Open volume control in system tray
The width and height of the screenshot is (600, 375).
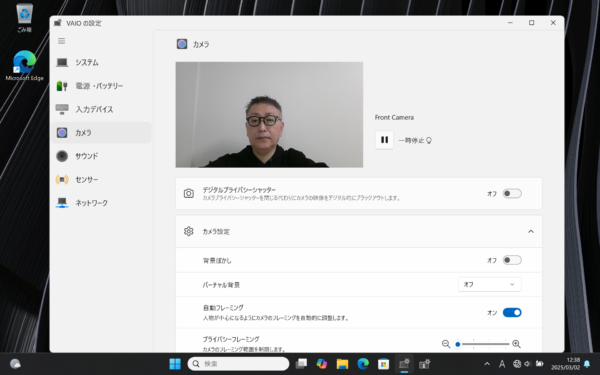point(528,364)
